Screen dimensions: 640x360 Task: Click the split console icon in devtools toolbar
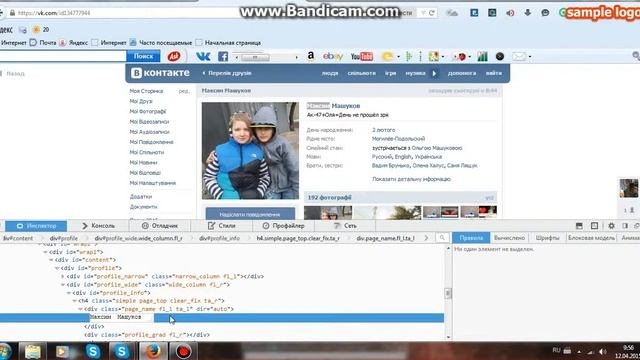coord(579,226)
